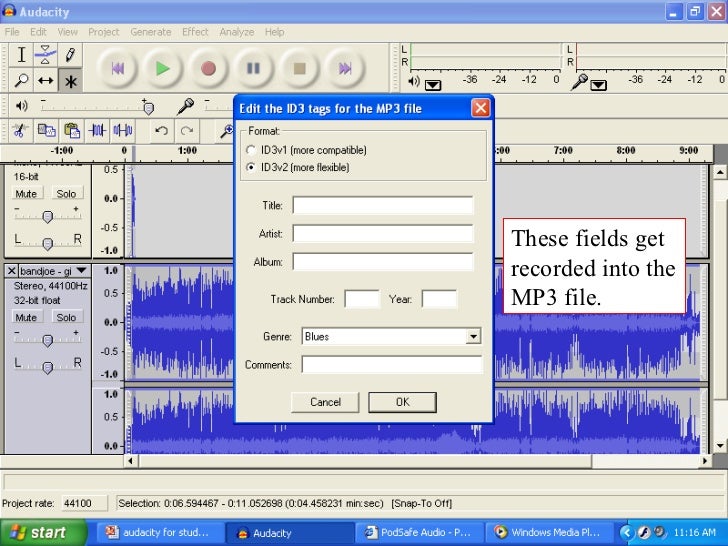Click Skip to End button
This screenshot has width=728, height=546.
click(x=345, y=69)
